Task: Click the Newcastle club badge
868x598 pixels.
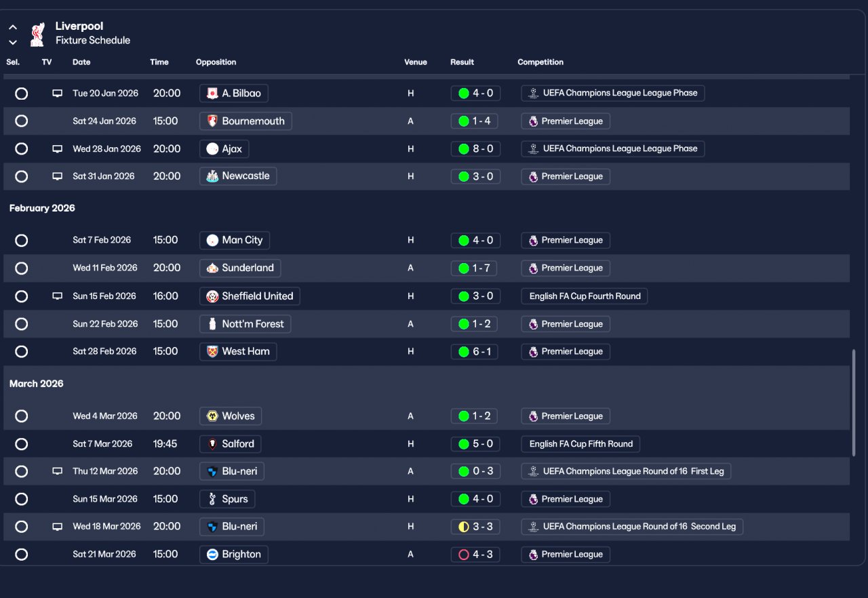Action: [212, 176]
